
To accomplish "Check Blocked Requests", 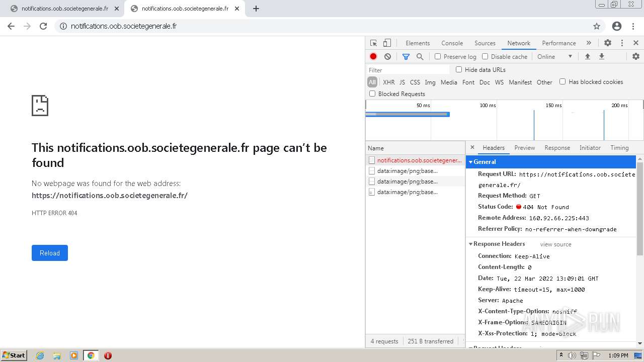I will (372, 94).
